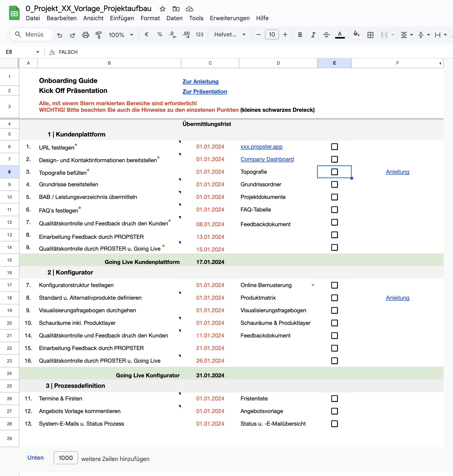The height and width of the screenshot is (476, 453).
Task: Click the Undo arrow icon
Action: [60, 35]
